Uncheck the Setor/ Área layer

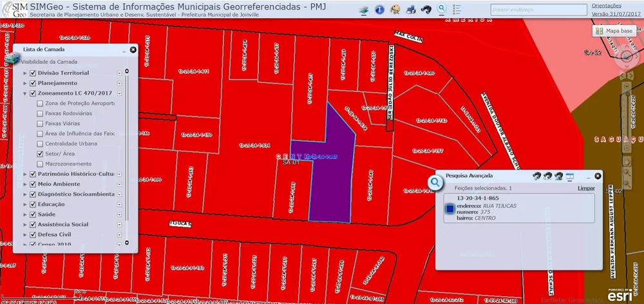click(x=40, y=154)
